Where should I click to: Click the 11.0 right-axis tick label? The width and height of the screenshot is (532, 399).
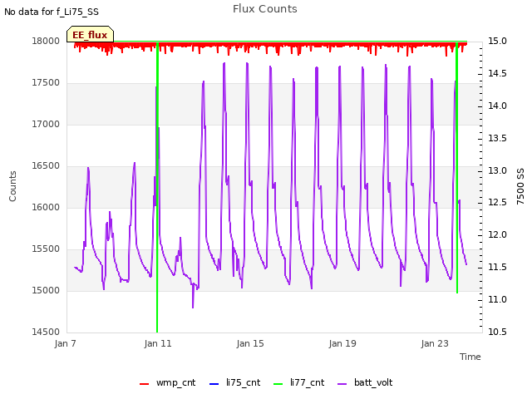[x=497, y=300]
